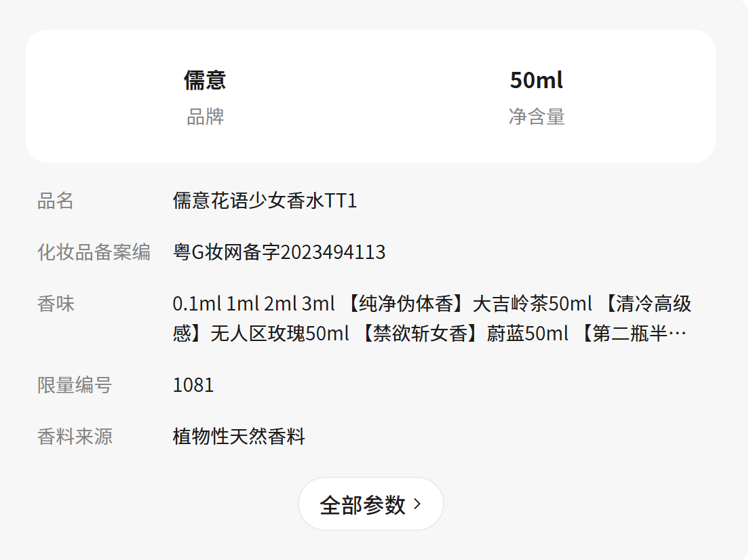This screenshot has width=753, height=560.
Task: Select the bold 50ml net content value
Action: 536,80
